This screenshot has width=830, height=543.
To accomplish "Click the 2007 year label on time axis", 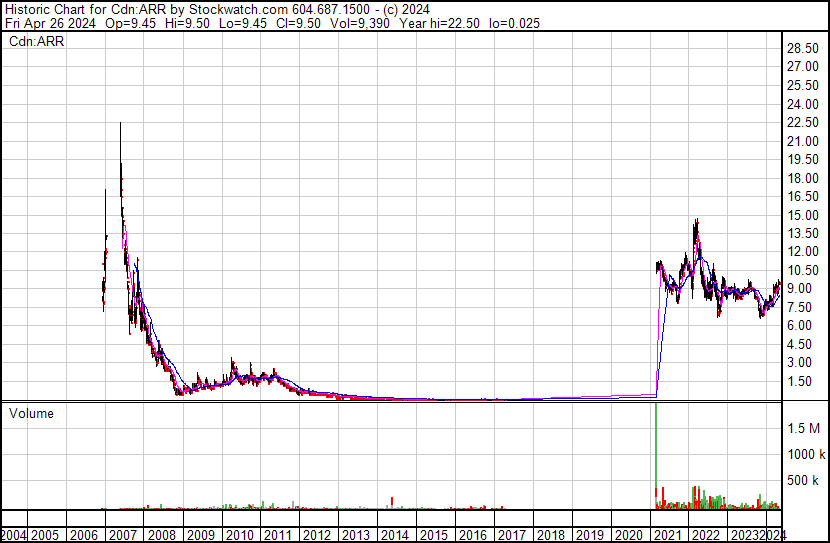I will [x=123, y=535].
